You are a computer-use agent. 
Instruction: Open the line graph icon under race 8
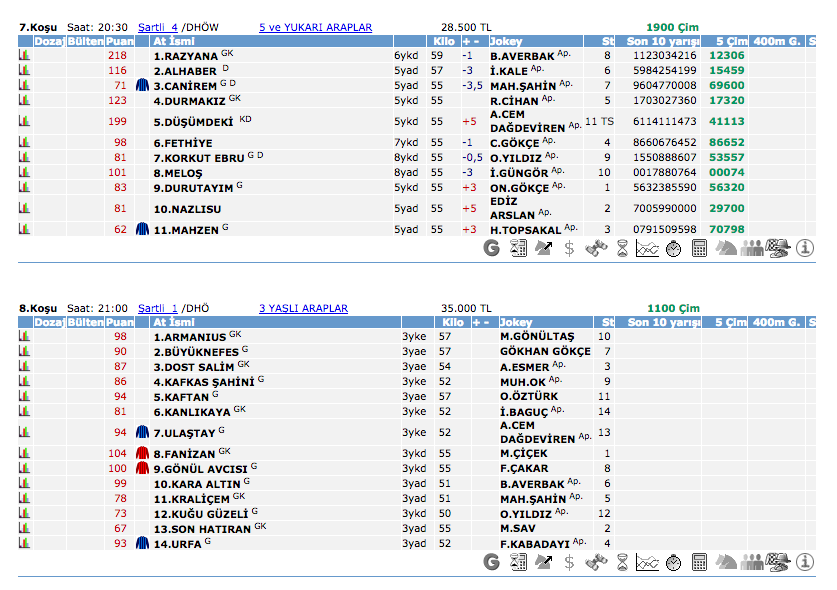click(647, 562)
